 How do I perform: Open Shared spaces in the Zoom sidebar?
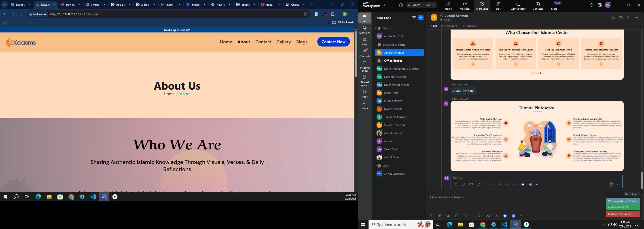(365, 81)
